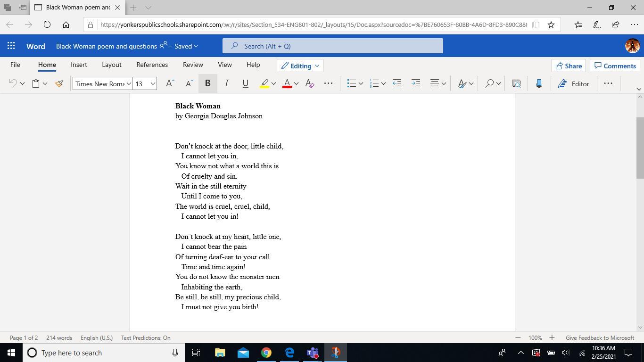Grow the font size
Viewport: 644px width, 362px height.
(x=170, y=83)
